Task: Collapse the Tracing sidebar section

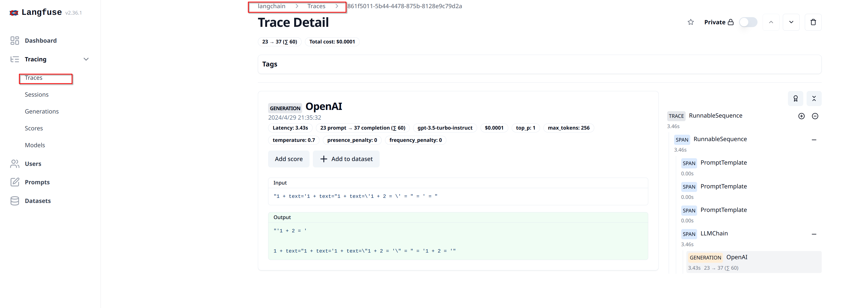Action: click(86, 59)
